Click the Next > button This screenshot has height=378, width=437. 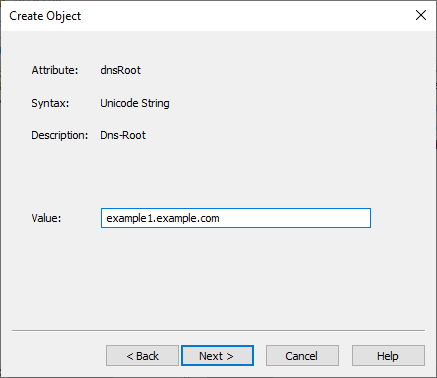pyautogui.click(x=217, y=356)
